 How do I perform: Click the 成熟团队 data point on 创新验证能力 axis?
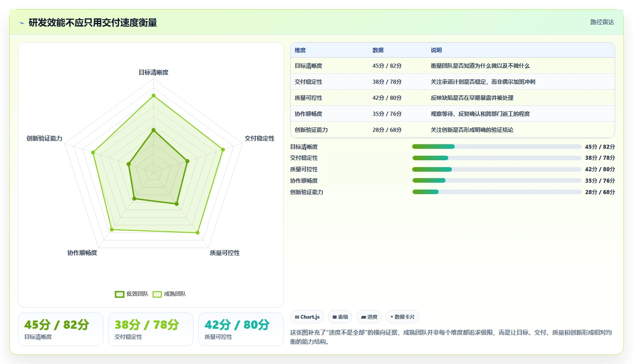click(93, 152)
